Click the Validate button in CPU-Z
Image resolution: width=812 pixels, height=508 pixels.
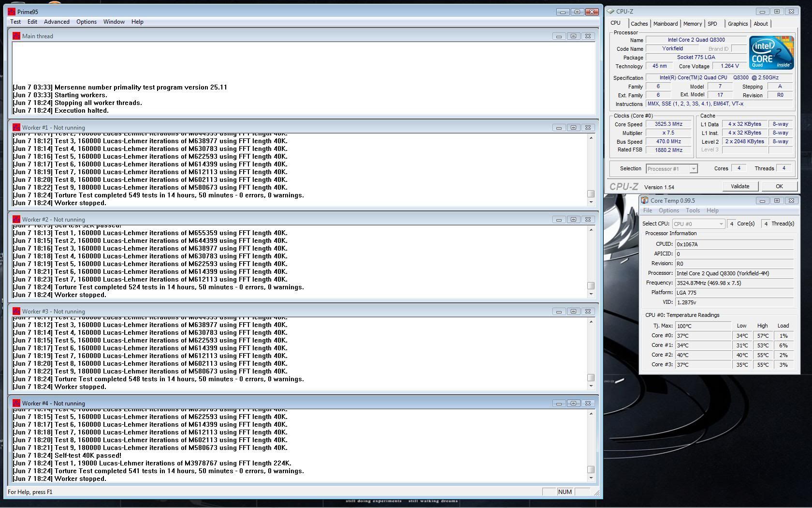pyautogui.click(x=740, y=186)
